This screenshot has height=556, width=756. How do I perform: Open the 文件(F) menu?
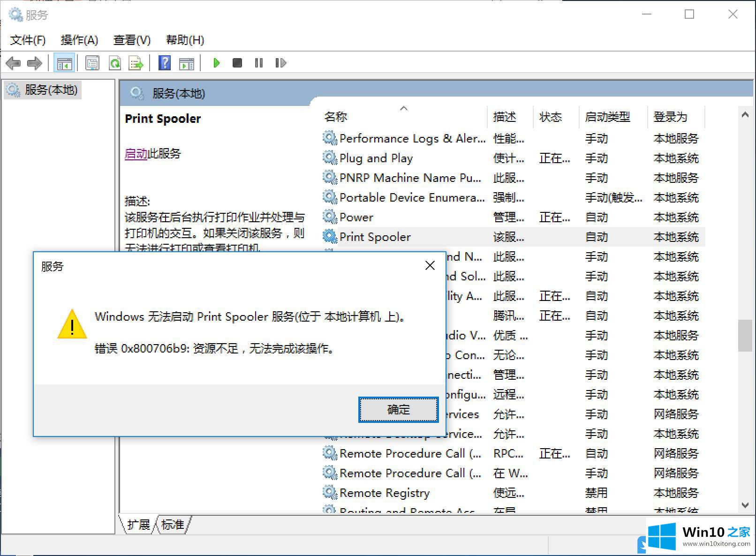[x=28, y=40]
